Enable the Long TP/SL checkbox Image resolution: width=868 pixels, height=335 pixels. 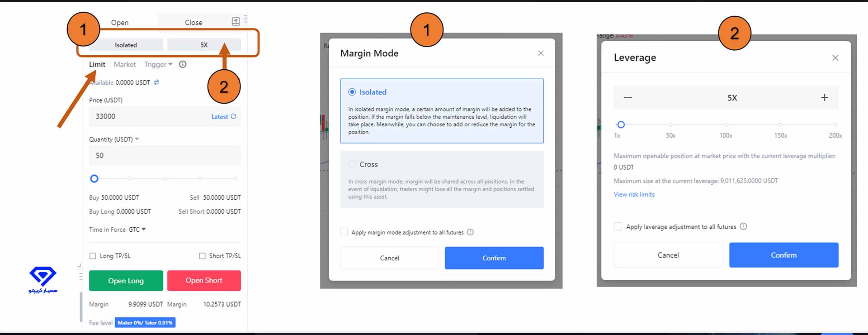pos(93,256)
